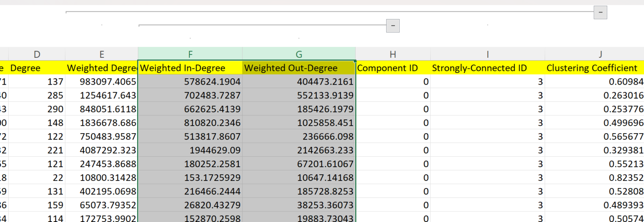Select column D header
Screen dimensions: 644x222
click(x=37, y=54)
